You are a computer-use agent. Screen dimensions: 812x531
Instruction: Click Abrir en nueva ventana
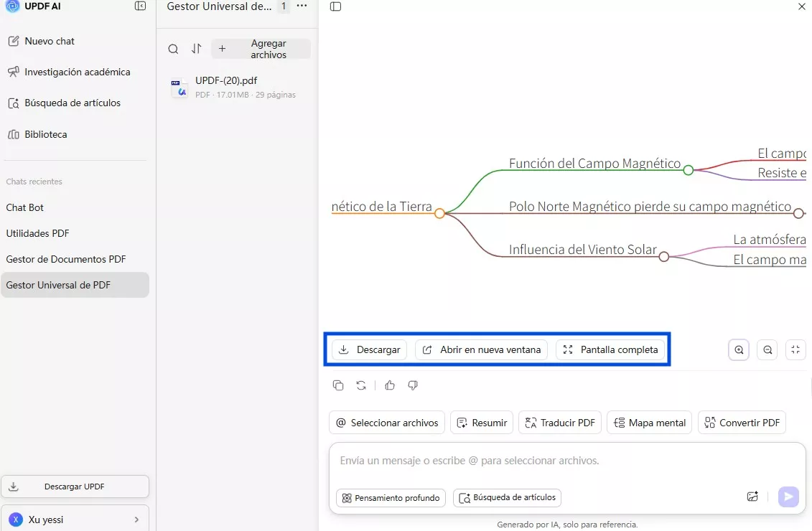(x=482, y=350)
